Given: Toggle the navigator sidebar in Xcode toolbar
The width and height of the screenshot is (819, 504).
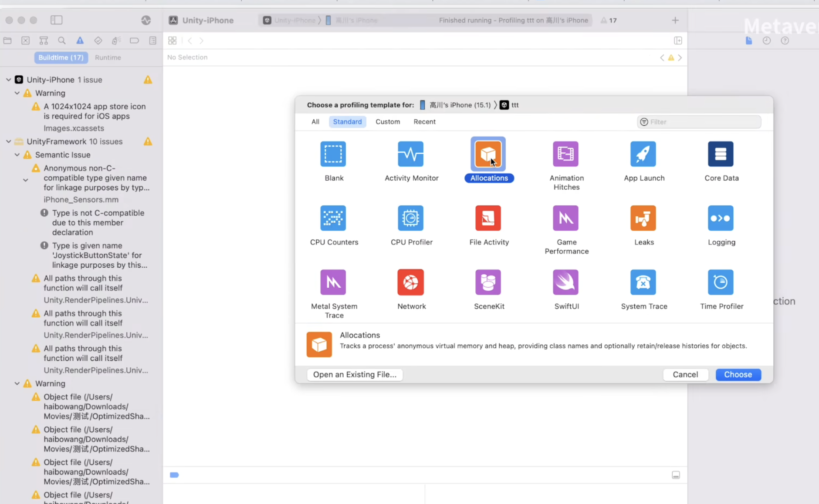Looking at the screenshot, I should tap(57, 20).
